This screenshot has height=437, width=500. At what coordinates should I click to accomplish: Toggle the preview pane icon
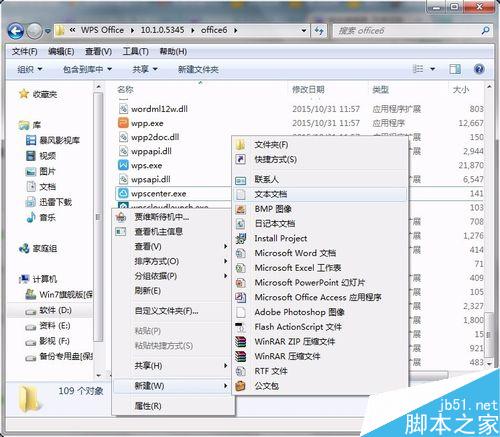(455, 69)
